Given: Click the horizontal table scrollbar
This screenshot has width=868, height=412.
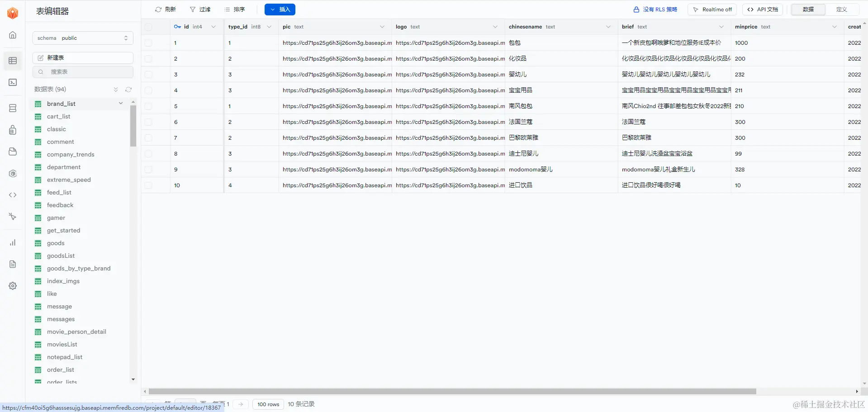Looking at the screenshot, I should [452, 392].
